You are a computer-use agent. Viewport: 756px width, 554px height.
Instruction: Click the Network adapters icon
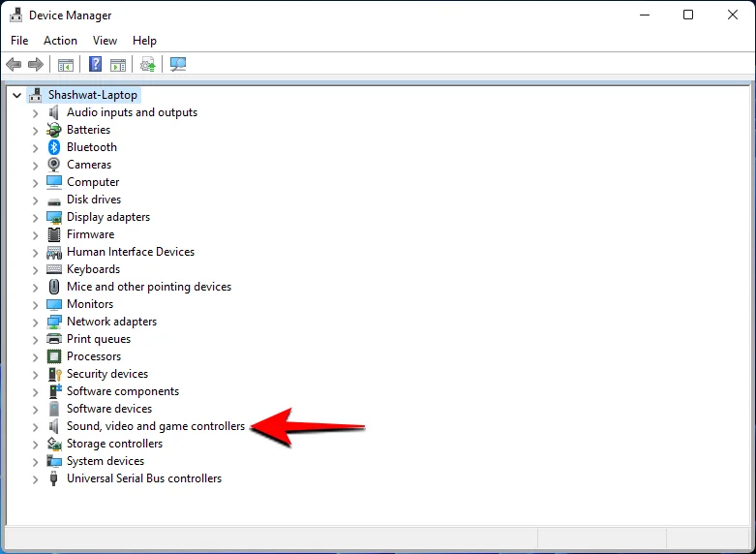point(54,322)
